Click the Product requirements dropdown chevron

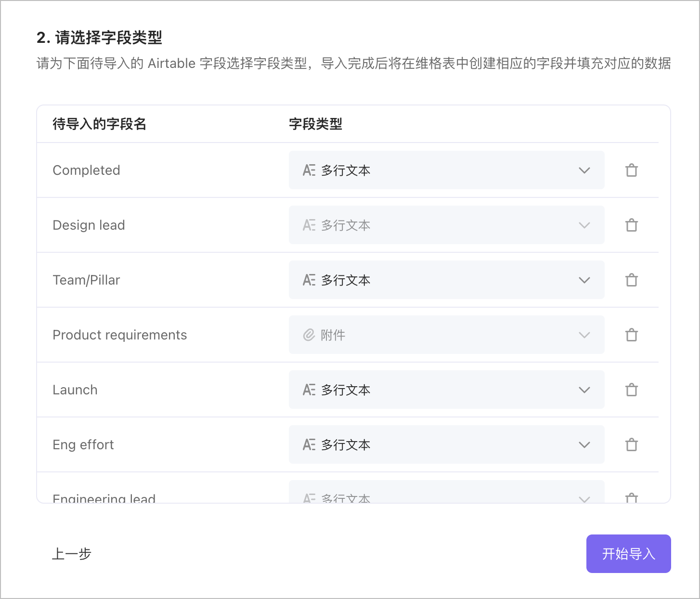584,335
